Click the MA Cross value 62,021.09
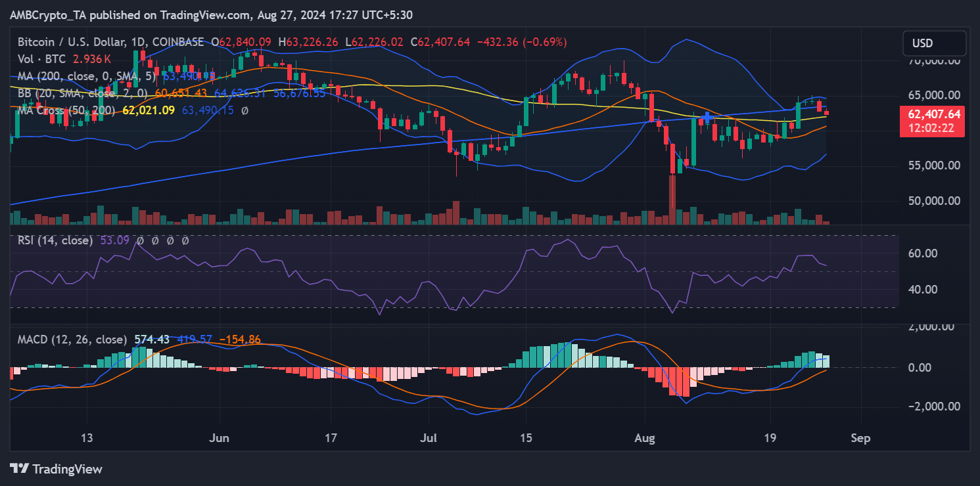980x486 pixels. pos(149,110)
